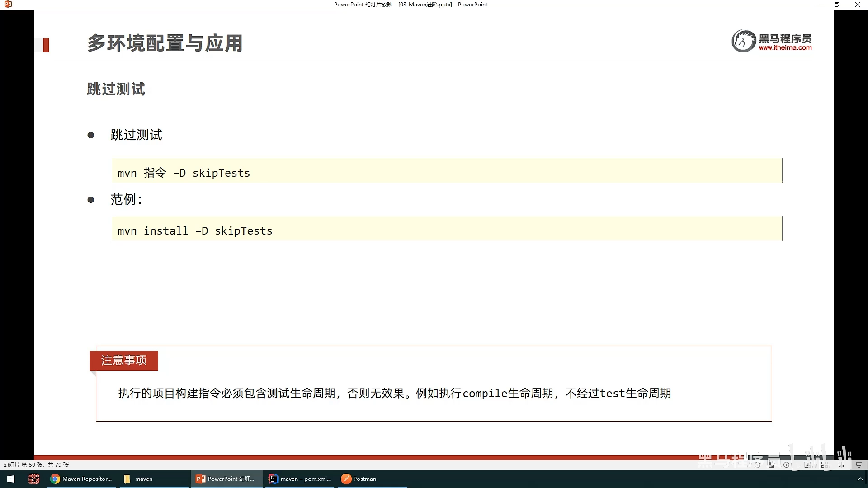Click the PowerPoint slideshow taskbar button
The width and height of the screenshot is (868, 488).
click(226, 479)
